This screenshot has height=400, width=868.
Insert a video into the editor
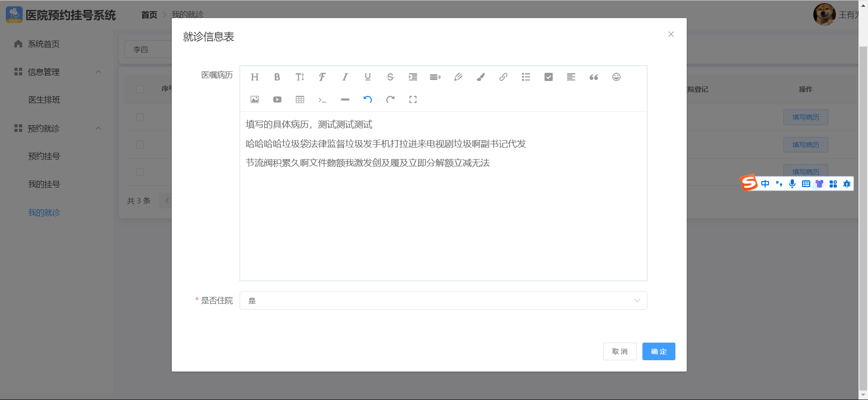click(277, 99)
